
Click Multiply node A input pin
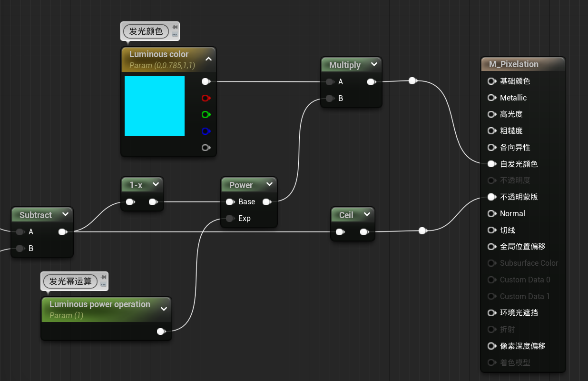(329, 82)
